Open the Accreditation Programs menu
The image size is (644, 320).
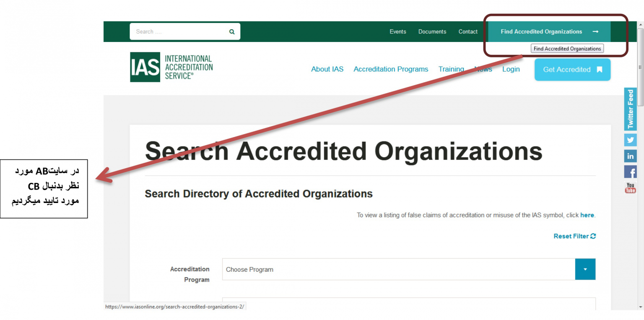point(391,69)
